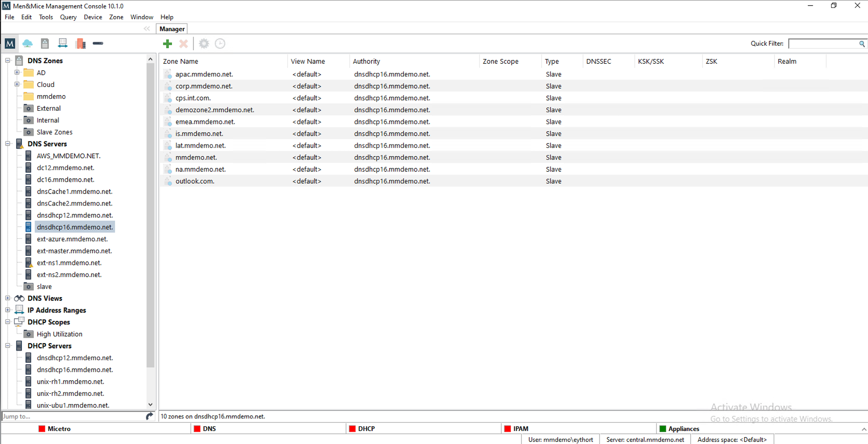Collapse the DHCP Servers tree node

pyautogui.click(x=8, y=346)
